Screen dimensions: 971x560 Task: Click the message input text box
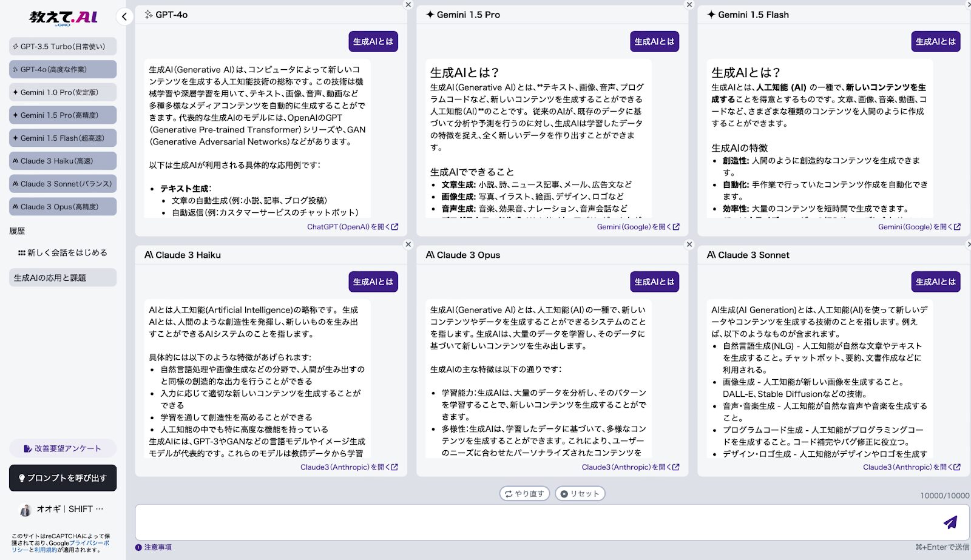(534, 522)
